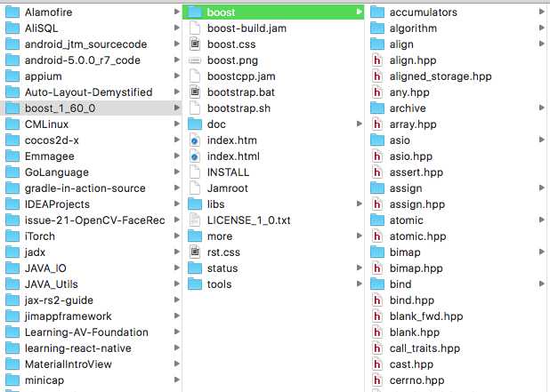Click the index.htm web page icon
Screen dimensions: 550x392
[x=195, y=140]
